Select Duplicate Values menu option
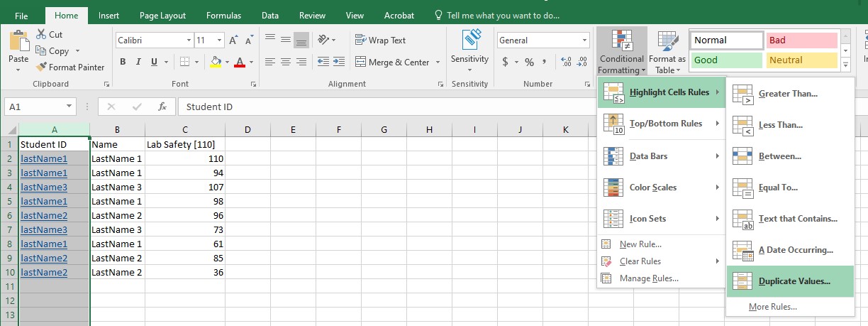Image resolution: width=868 pixels, height=326 pixels. [794, 281]
